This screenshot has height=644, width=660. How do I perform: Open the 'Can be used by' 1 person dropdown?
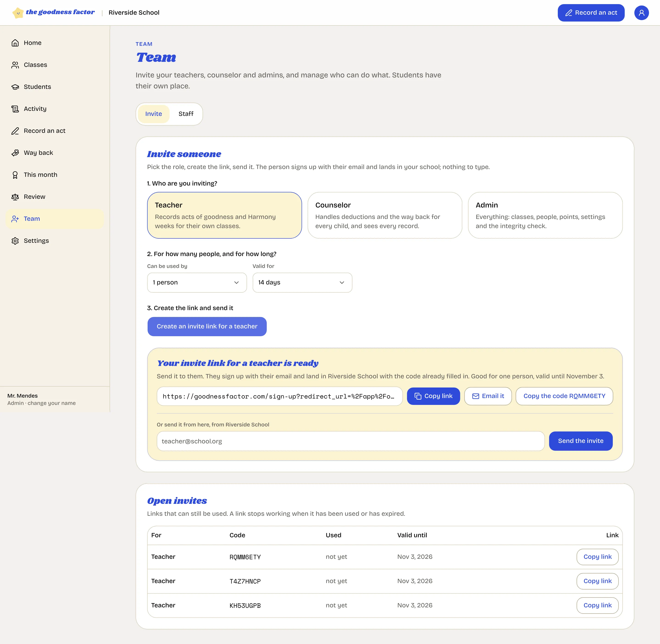pos(197,282)
